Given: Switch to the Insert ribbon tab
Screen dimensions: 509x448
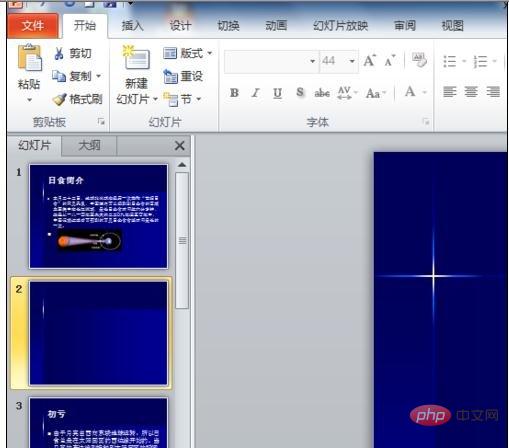Looking at the screenshot, I should (132, 26).
